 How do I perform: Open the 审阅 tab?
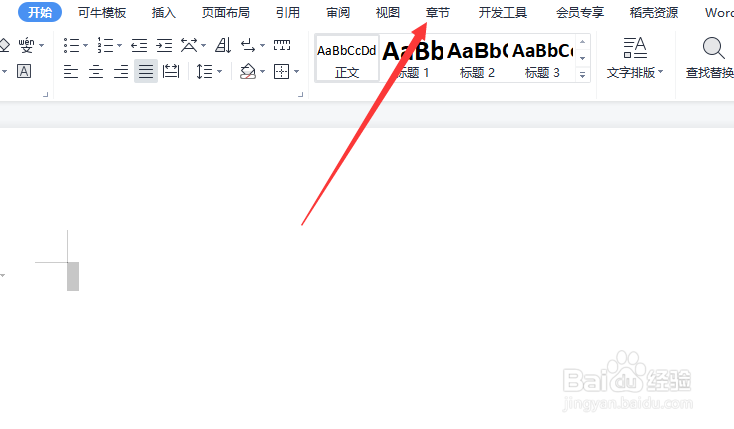338,13
